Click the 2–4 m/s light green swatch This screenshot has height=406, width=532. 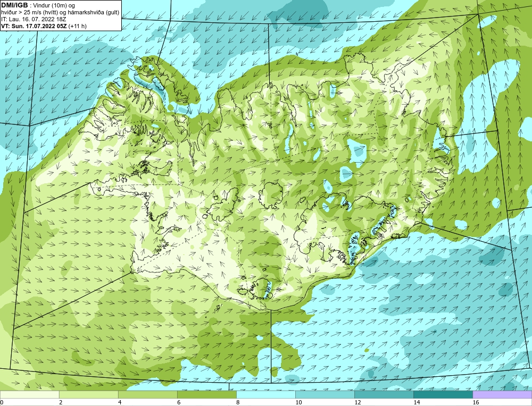point(88,394)
